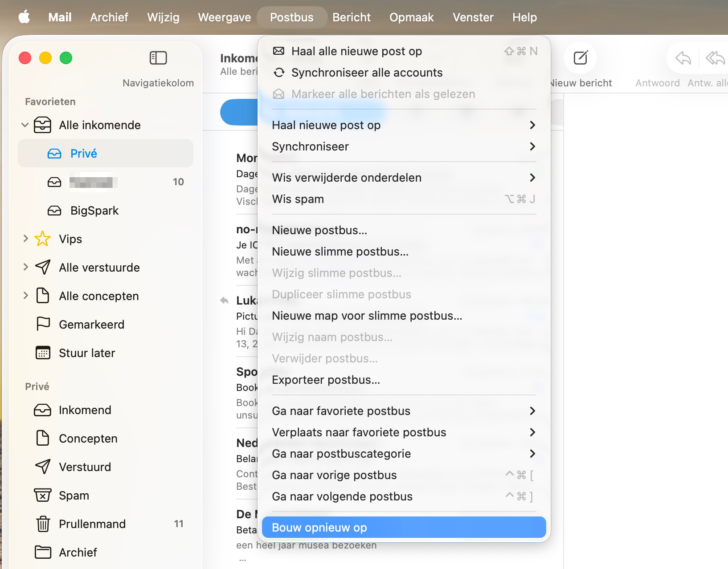Expand Alle verstuurde mailboxes
728x569 pixels.
coord(25,268)
